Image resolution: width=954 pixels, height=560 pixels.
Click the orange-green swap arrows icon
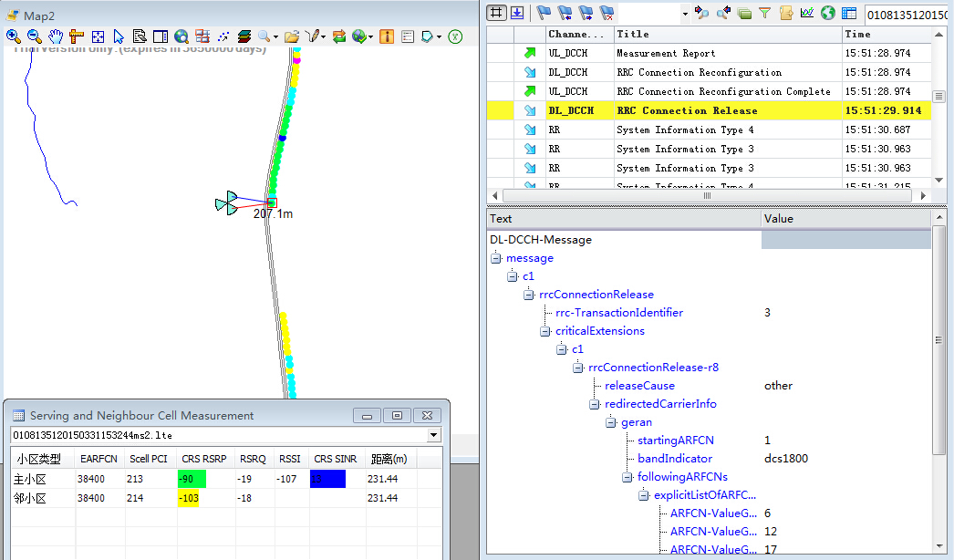(339, 36)
